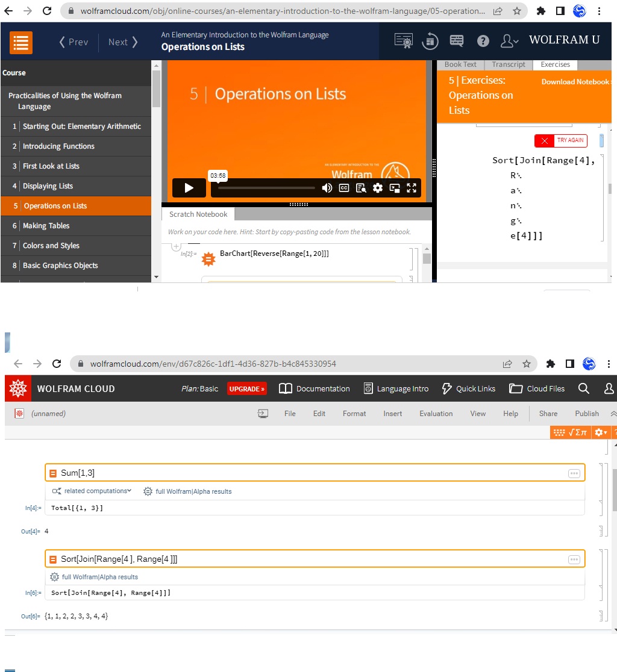The image size is (617, 672).
Task: Add a new cell with the plus icon in Scratch Notebook
Action: (x=176, y=246)
